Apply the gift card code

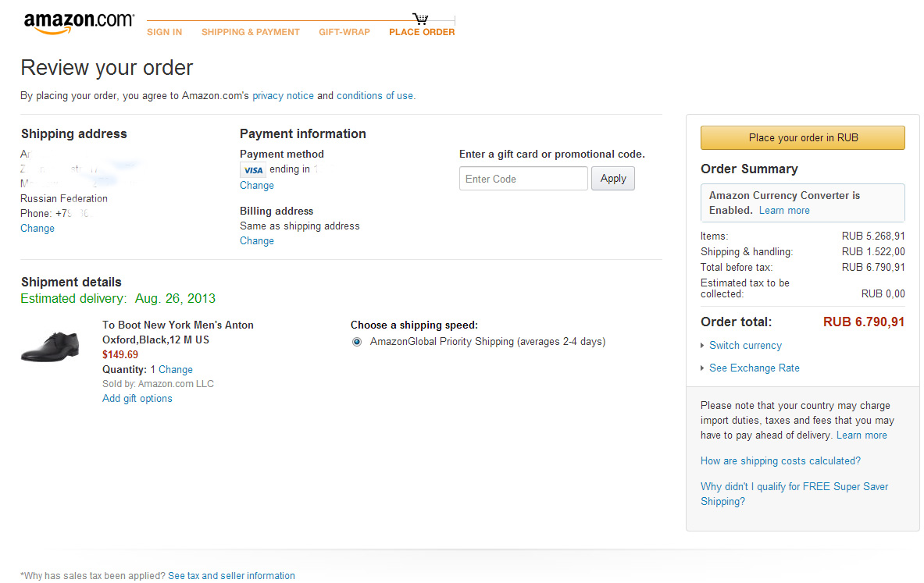pos(612,179)
